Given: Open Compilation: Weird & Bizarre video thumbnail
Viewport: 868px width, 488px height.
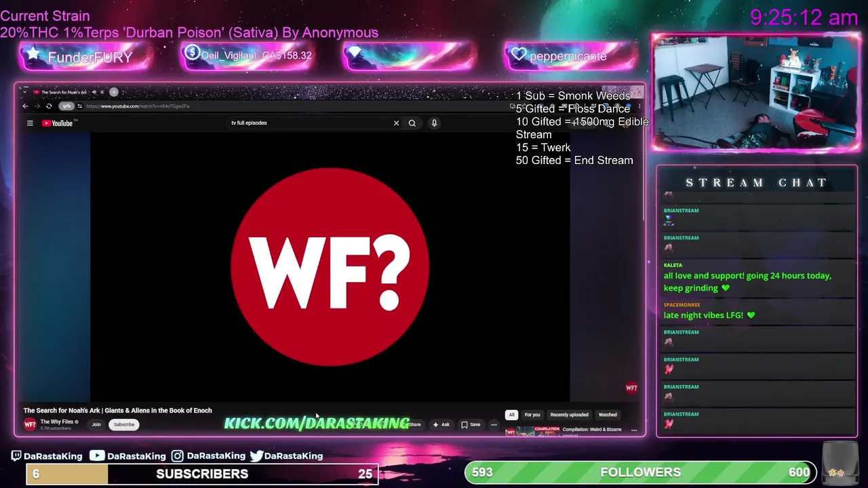Looking at the screenshot, I should [x=533, y=431].
